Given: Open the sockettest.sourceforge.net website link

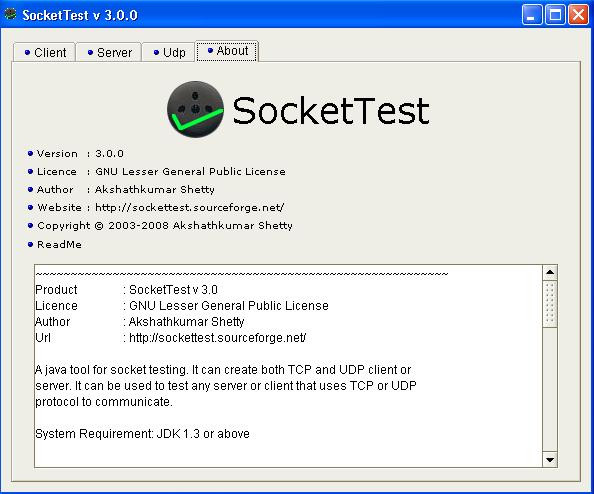Looking at the screenshot, I should point(189,208).
